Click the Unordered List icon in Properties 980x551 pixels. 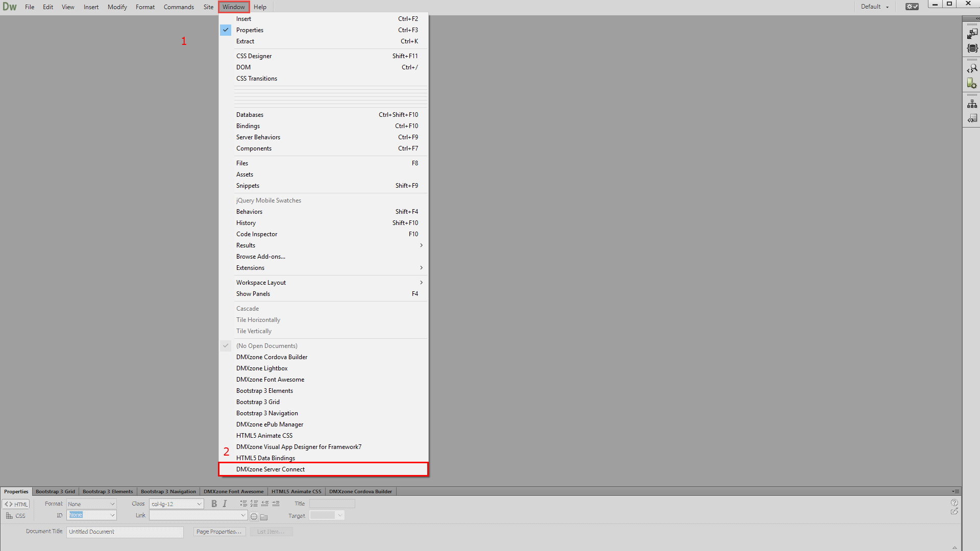[x=243, y=504]
